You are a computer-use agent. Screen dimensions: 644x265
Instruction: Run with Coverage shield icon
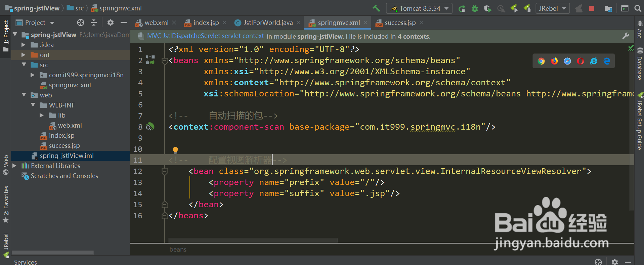487,9
